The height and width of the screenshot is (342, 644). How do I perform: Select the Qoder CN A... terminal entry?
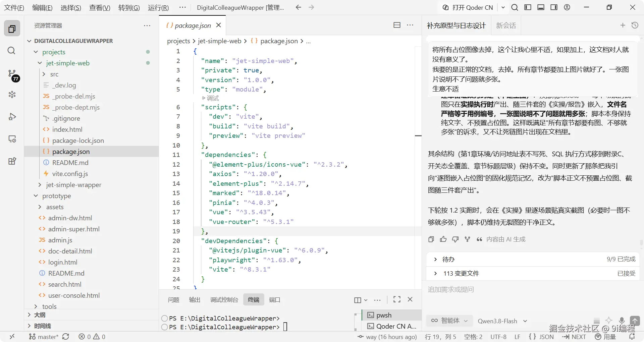pyautogui.click(x=392, y=326)
